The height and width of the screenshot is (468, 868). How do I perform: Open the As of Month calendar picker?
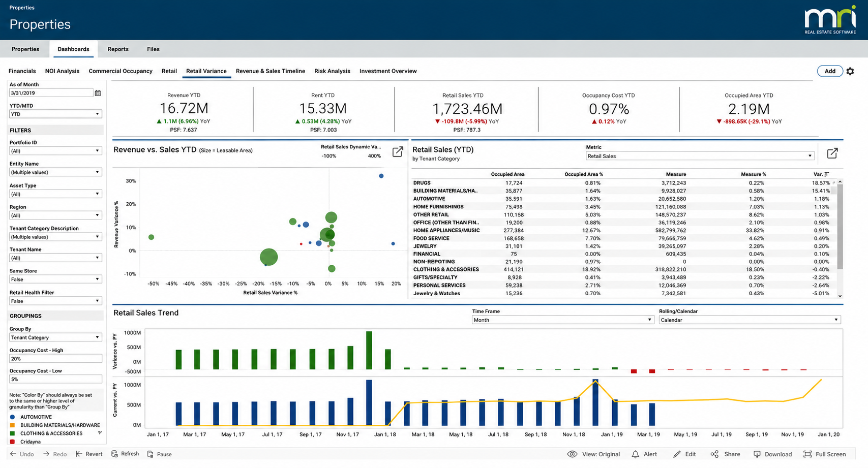pyautogui.click(x=98, y=93)
